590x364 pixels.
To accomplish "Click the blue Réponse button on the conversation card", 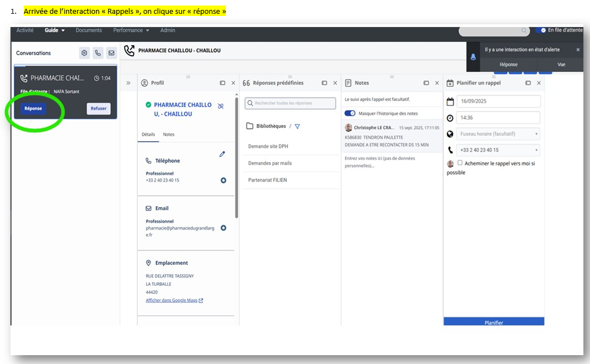I will point(33,109).
